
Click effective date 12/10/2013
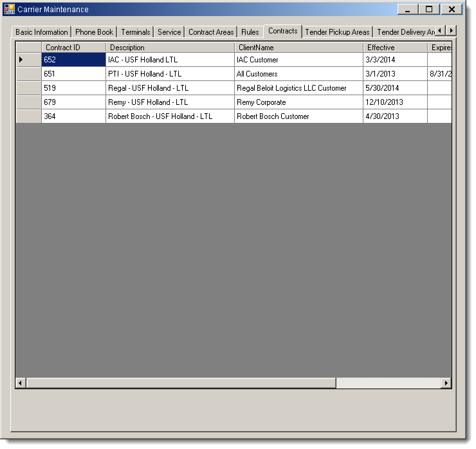[395, 102]
